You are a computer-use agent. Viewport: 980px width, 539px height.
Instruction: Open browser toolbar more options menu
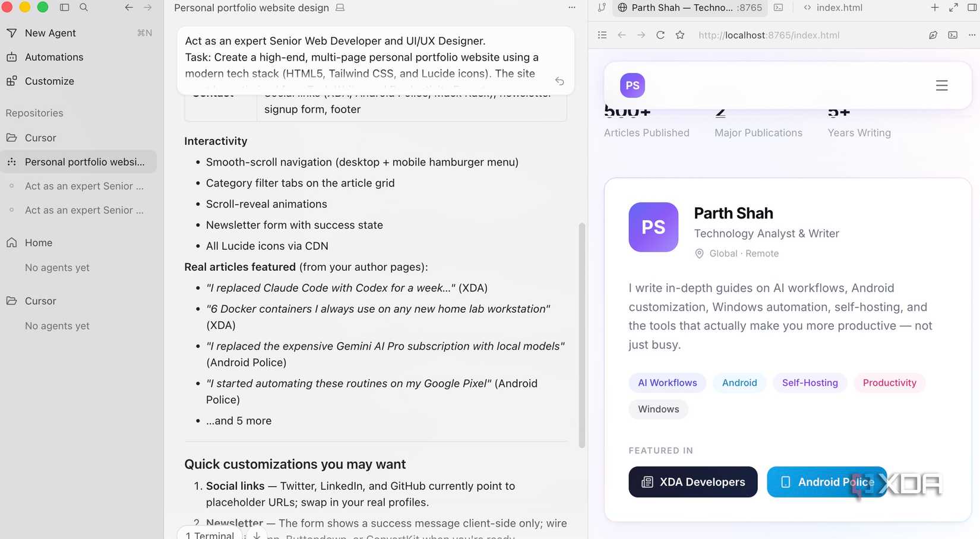click(972, 35)
